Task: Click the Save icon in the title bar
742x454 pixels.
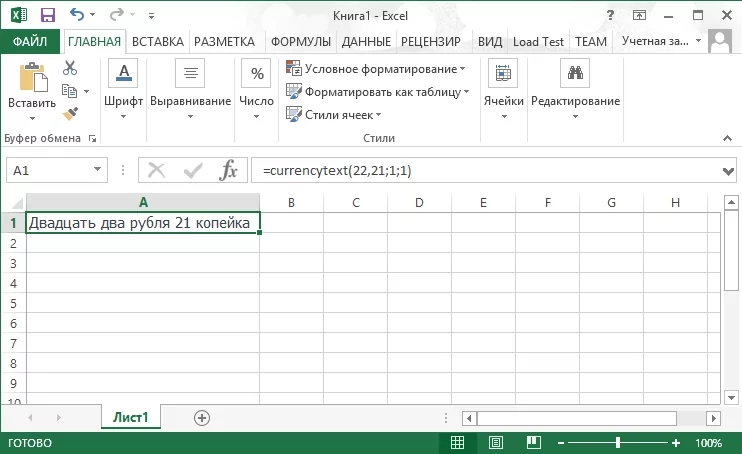Action: (47, 15)
